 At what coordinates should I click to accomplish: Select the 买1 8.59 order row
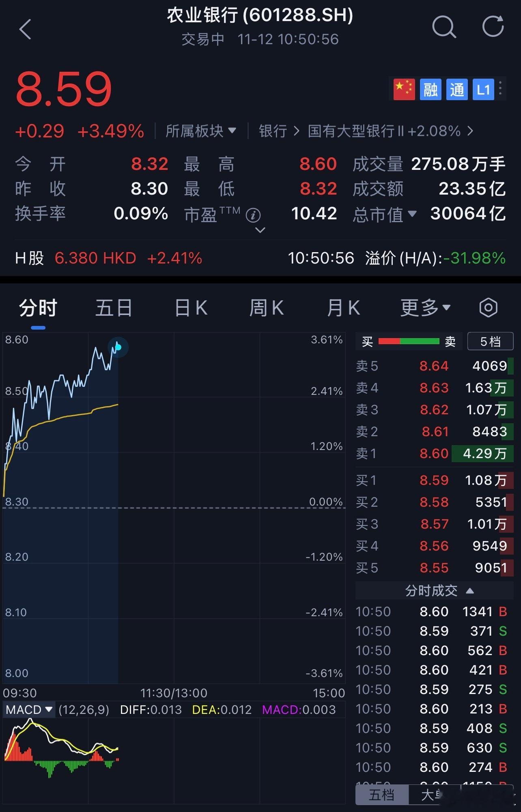click(435, 480)
